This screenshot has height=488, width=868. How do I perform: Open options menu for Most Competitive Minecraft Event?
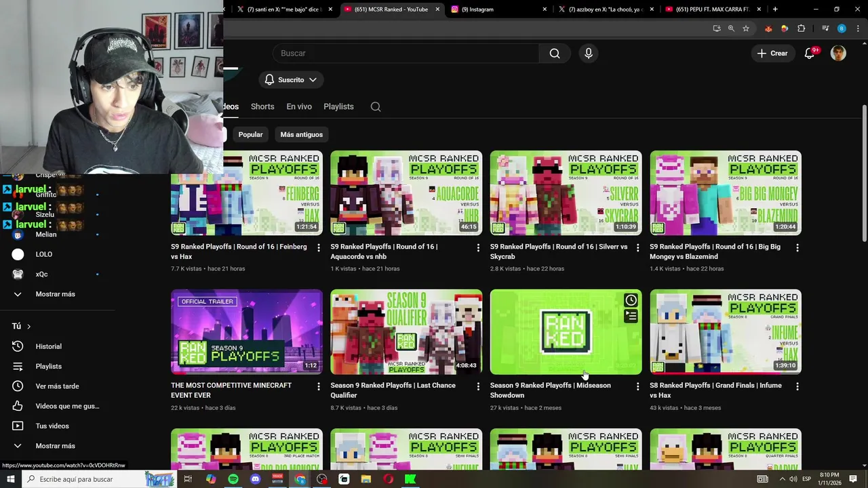(319, 386)
